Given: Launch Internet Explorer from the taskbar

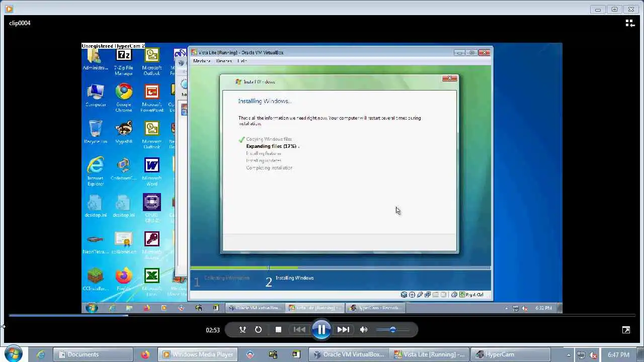Looking at the screenshot, I should click(x=41, y=354).
